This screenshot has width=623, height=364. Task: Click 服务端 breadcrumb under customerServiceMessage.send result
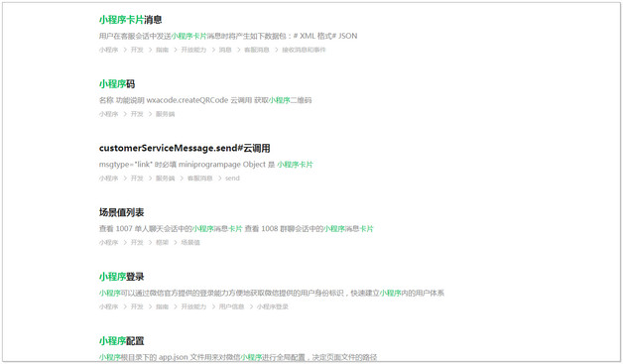tap(165, 179)
